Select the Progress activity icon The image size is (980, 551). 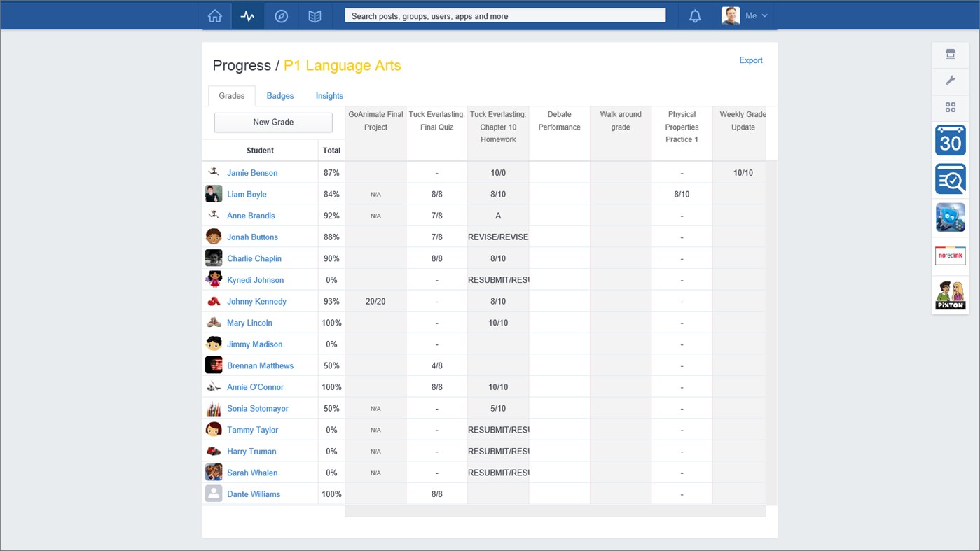247,15
